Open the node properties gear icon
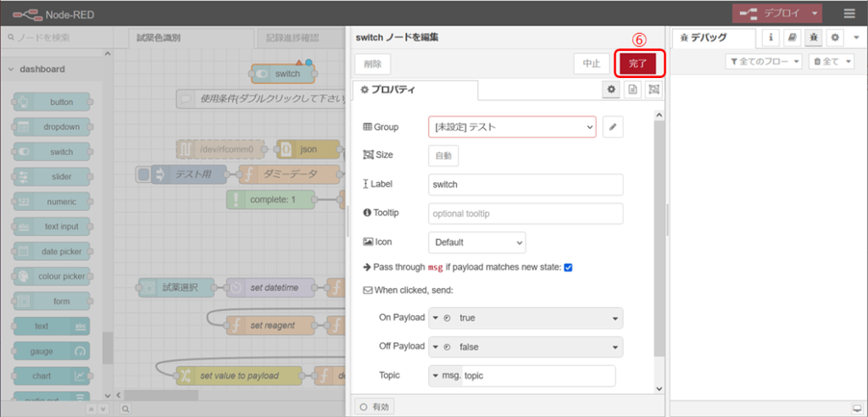This screenshot has width=868, height=417. click(x=610, y=90)
